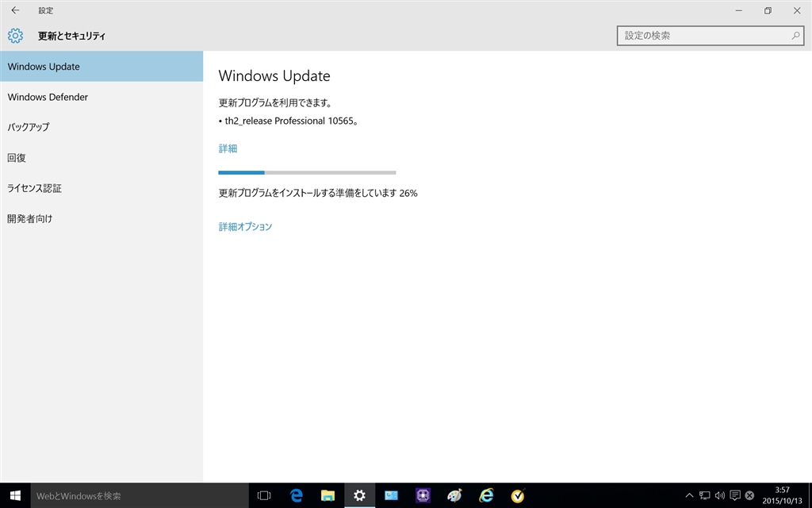This screenshot has width=812, height=508.
Task: Click the 更新プログラムを利用できます text
Action: 275,102
